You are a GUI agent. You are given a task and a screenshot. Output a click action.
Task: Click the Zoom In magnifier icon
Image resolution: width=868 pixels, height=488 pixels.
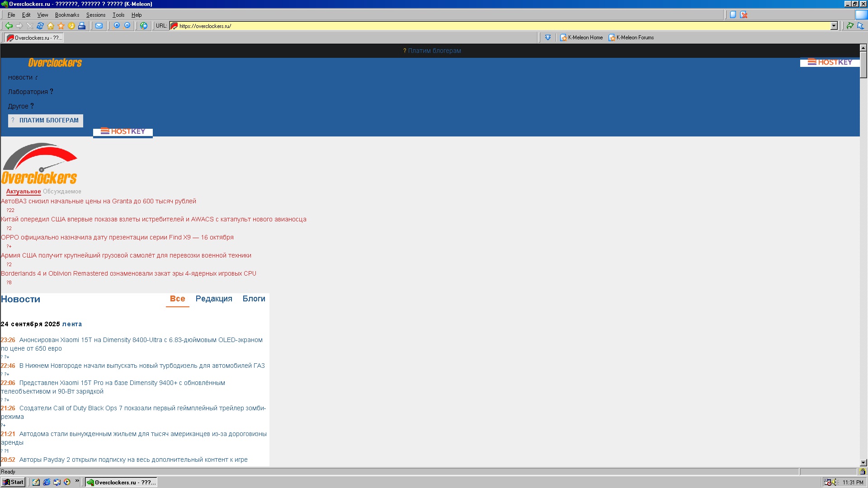pos(117,26)
